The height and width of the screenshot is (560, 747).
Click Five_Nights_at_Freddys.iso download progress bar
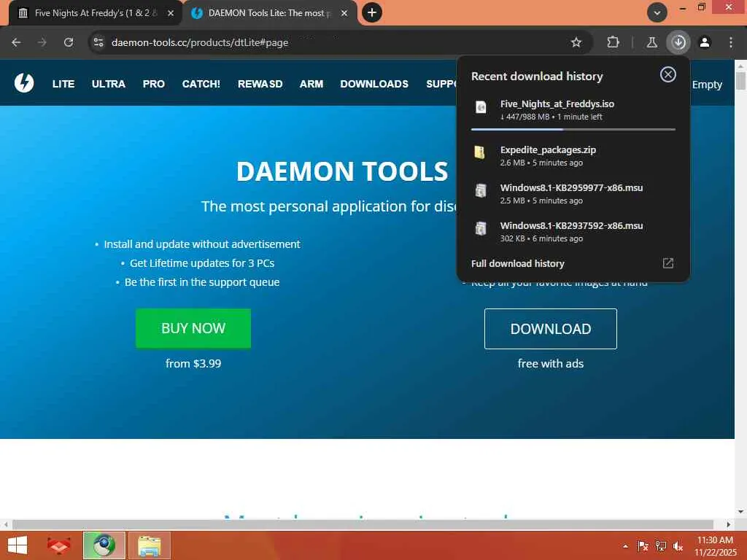click(573, 129)
